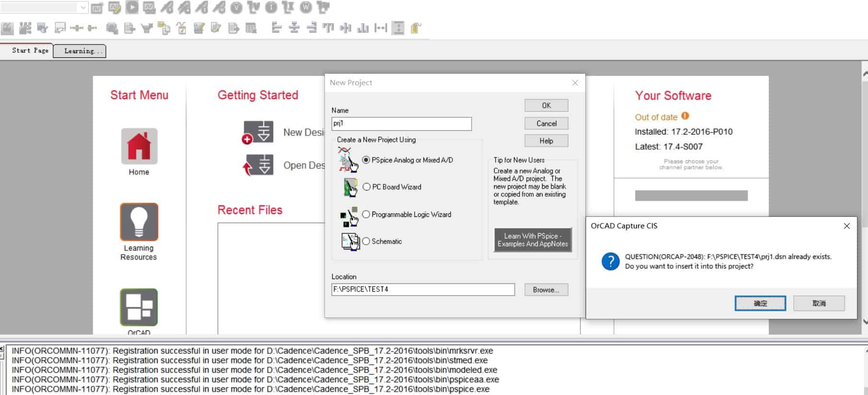Image resolution: width=868 pixels, height=395 pixels.
Task: Select the PC Board Wizard option
Action: [366, 187]
